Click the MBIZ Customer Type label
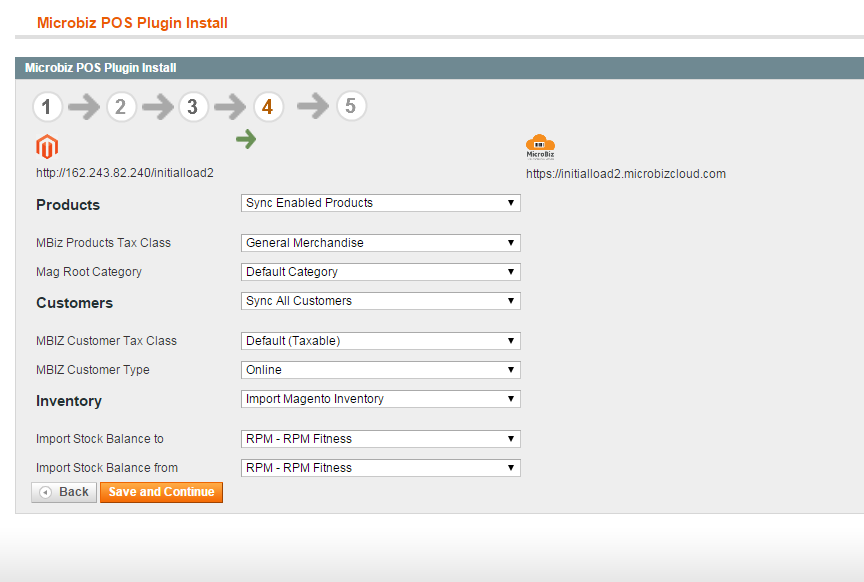Screen dimensions: 864x582 coord(93,370)
